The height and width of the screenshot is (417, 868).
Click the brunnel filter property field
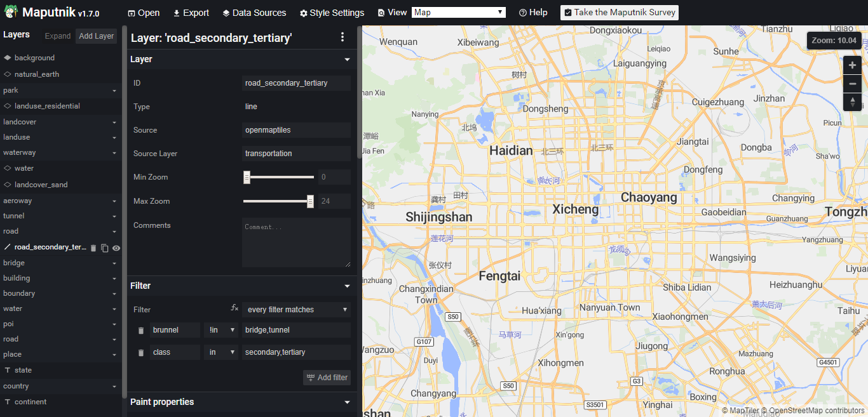(x=175, y=330)
